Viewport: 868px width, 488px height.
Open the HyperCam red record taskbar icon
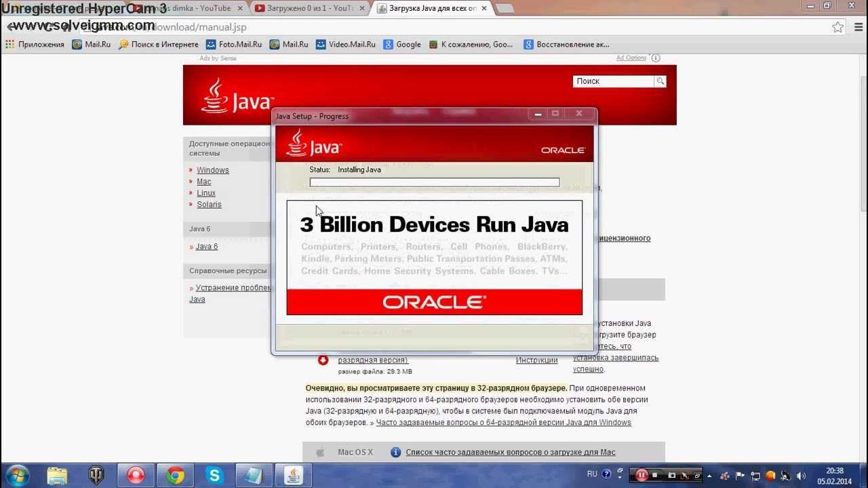point(136,475)
